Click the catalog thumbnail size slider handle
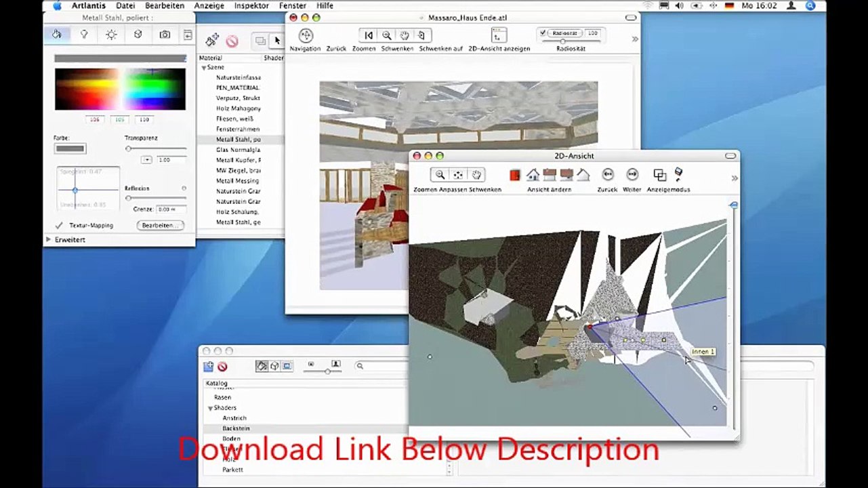Screen dimensions: 868x488 coord(327,371)
